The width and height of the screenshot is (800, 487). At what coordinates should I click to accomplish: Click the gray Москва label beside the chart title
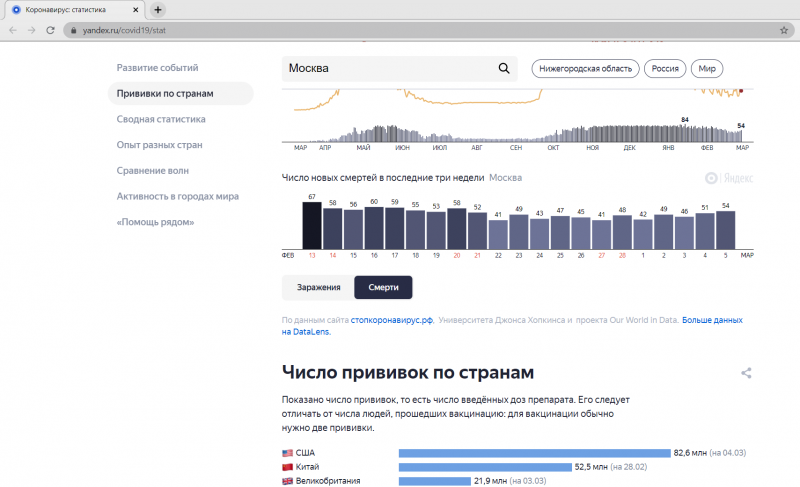[505, 177]
